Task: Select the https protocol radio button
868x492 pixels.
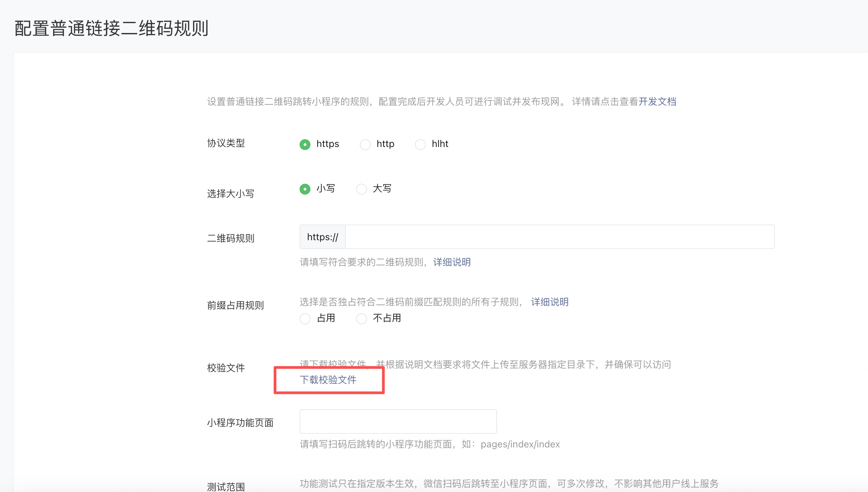Action: click(x=305, y=144)
